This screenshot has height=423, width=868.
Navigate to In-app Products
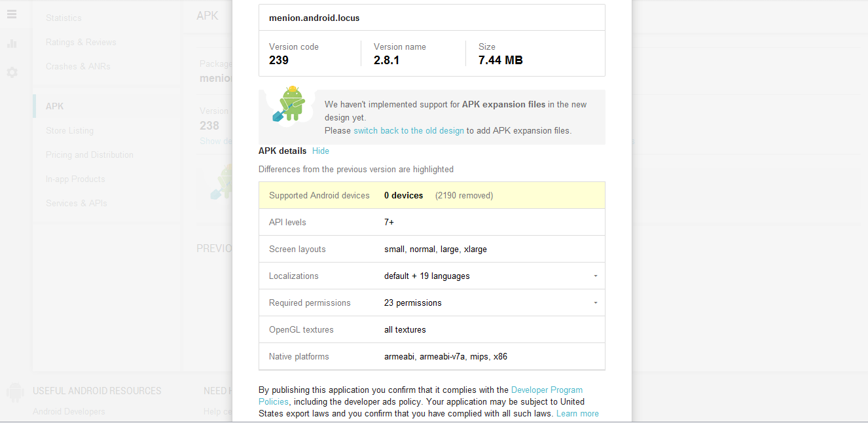point(75,179)
